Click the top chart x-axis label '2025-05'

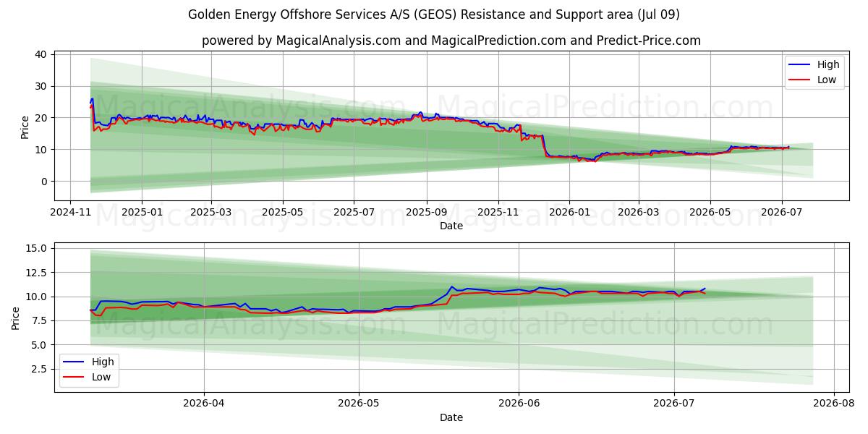click(x=282, y=213)
